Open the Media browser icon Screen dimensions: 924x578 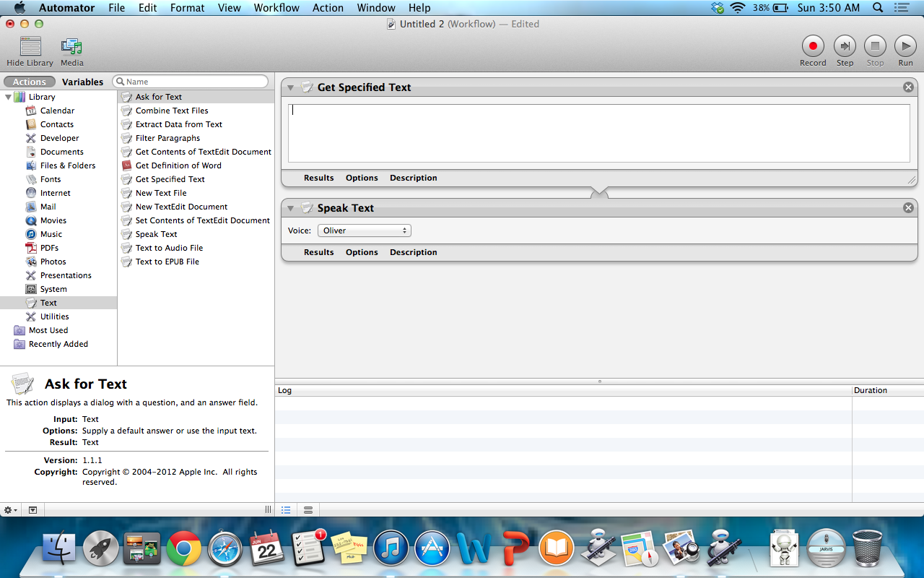[71, 47]
